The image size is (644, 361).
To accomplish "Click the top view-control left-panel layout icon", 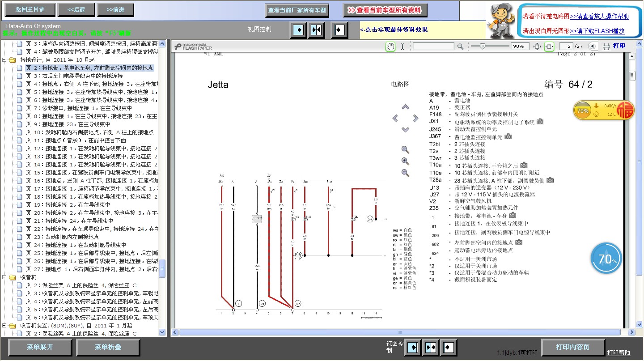I will [298, 30].
